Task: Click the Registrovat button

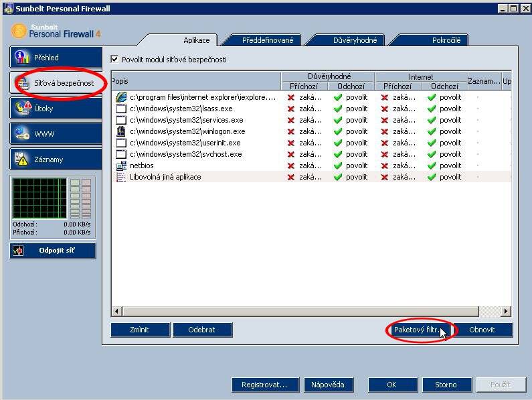Action: 264,385
